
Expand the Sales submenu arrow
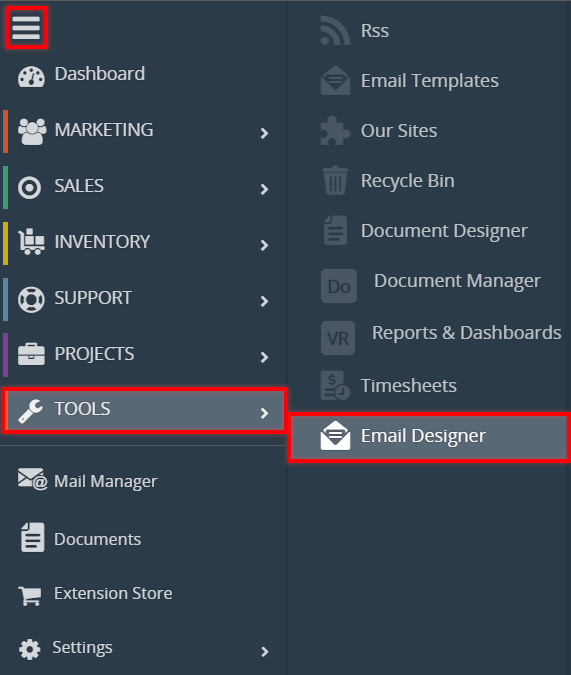point(264,189)
